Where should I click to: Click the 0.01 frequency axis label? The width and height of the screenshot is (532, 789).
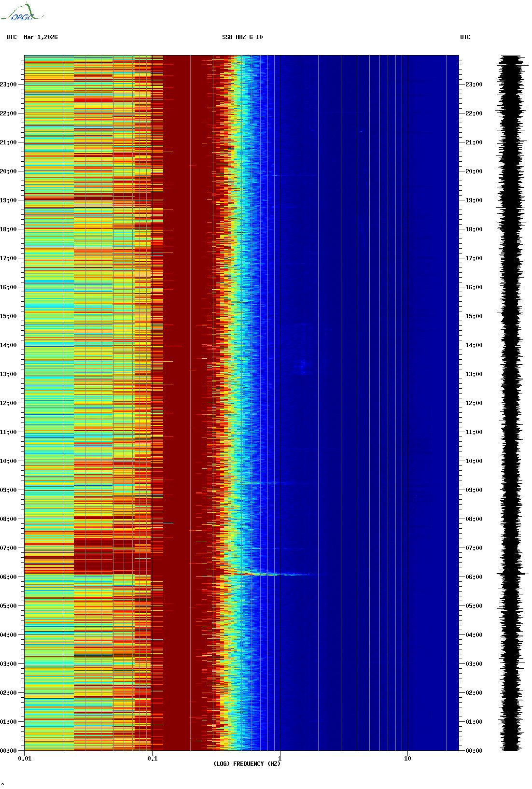tap(25, 759)
